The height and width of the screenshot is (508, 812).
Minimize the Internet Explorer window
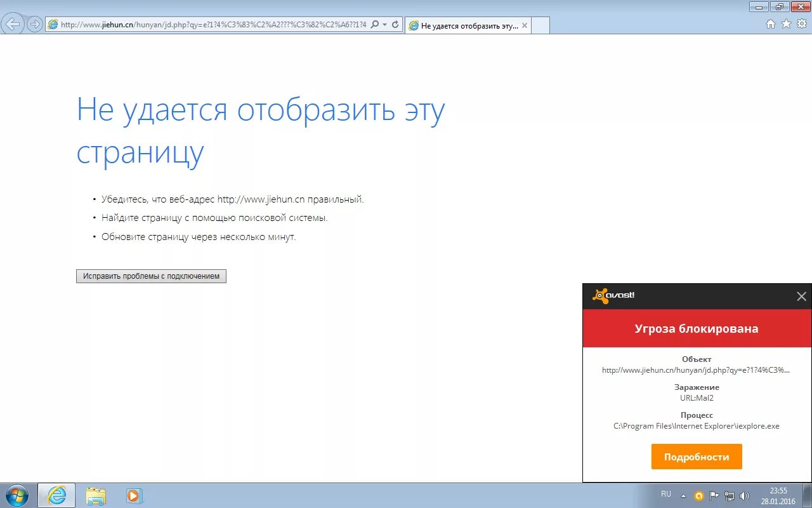tap(759, 6)
